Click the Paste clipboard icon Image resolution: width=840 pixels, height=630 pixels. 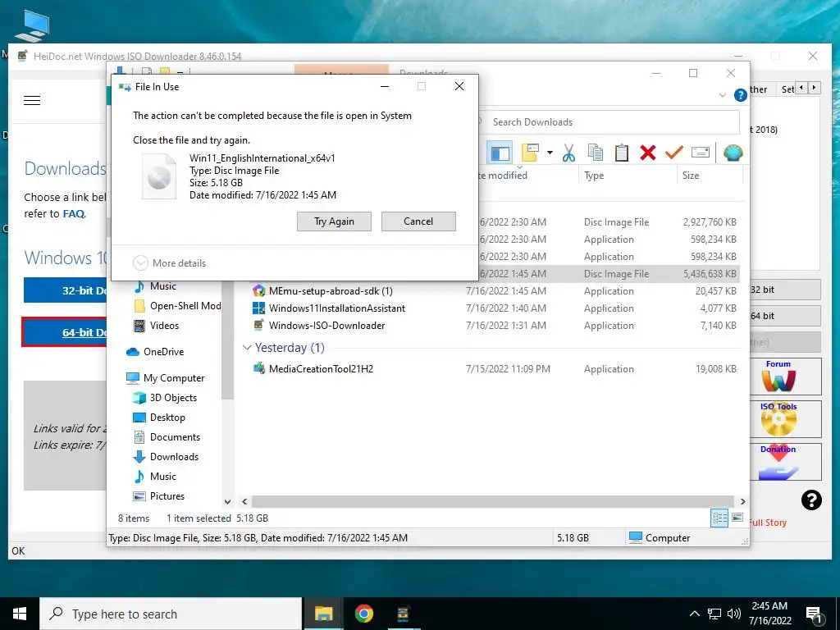622,153
